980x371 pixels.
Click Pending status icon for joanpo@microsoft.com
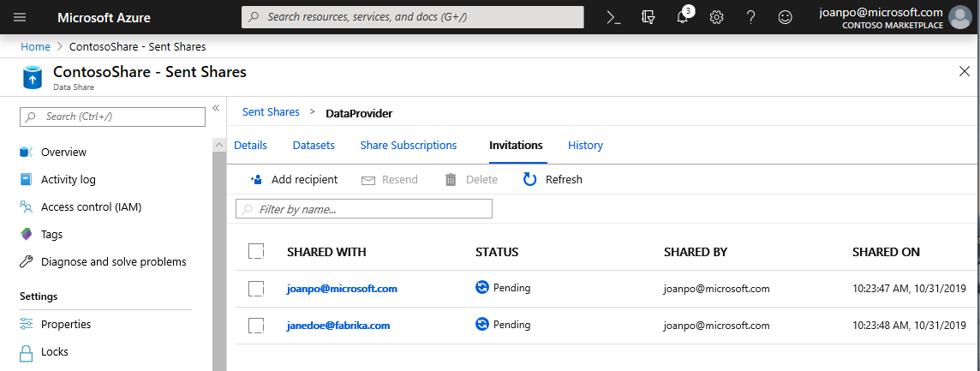coord(482,288)
